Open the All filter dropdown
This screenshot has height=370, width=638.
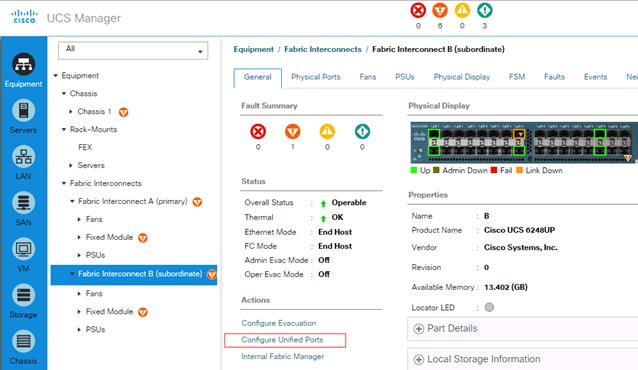point(133,50)
